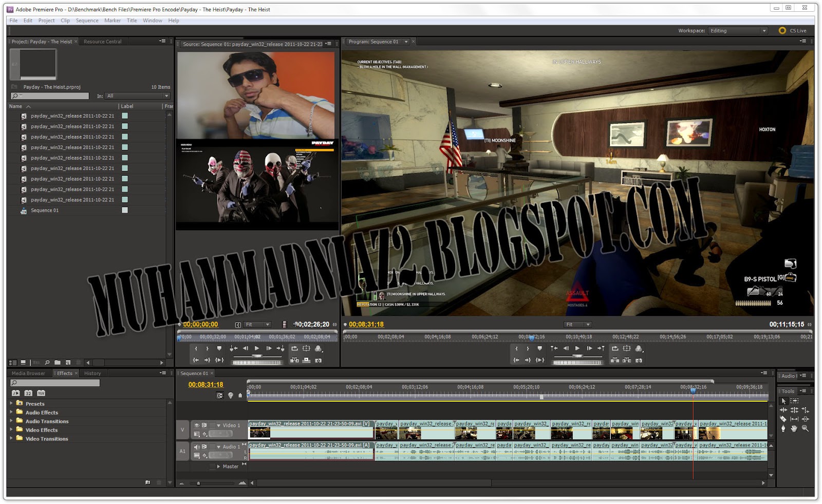This screenshot has width=822, height=504.
Task: Click Overwrite button in Source monitor
Action: coord(306,360)
